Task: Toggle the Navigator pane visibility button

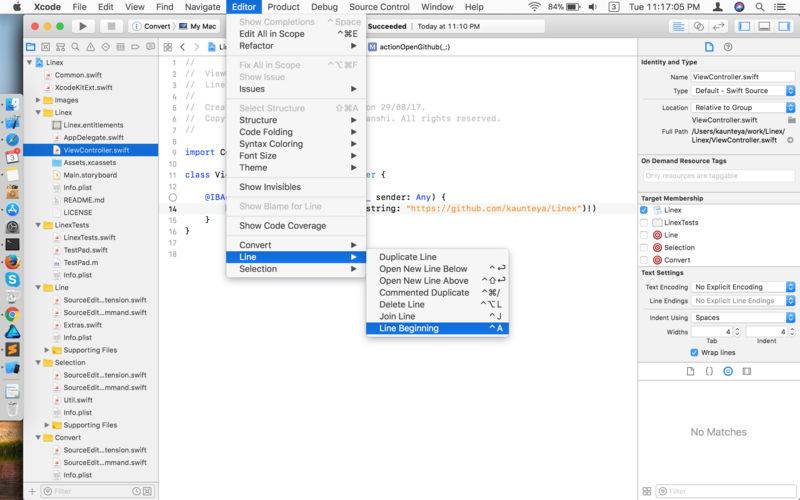Action: pyautogui.click(x=744, y=27)
